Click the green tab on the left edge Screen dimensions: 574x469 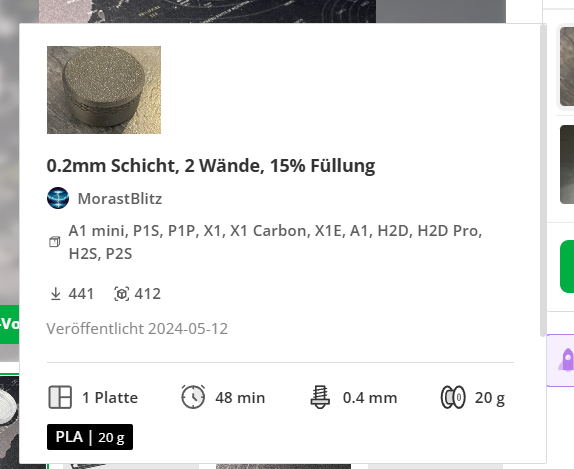pos(10,324)
